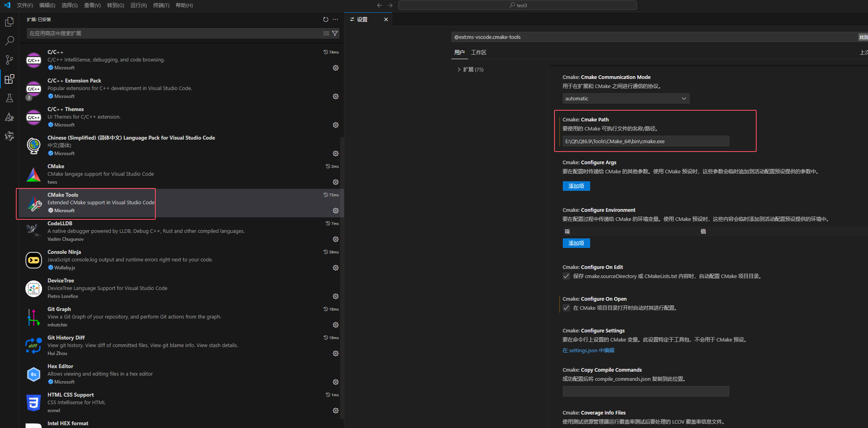Open the 帮助(H) menu

click(184, 5)
